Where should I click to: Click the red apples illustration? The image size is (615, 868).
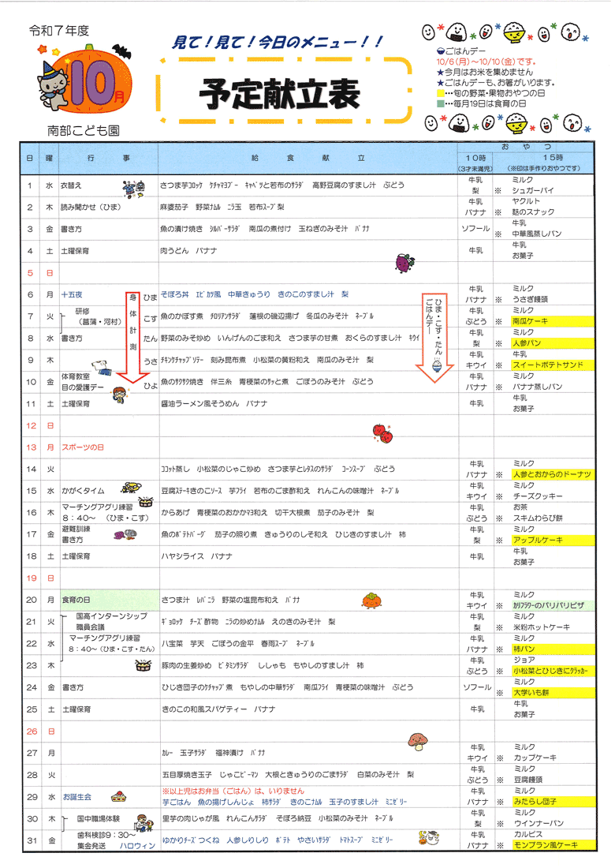[382, 432]
